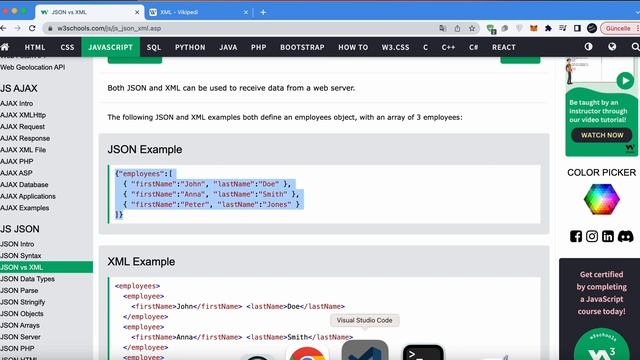Open W3Schools Discord icon

[x=625, y=236]
